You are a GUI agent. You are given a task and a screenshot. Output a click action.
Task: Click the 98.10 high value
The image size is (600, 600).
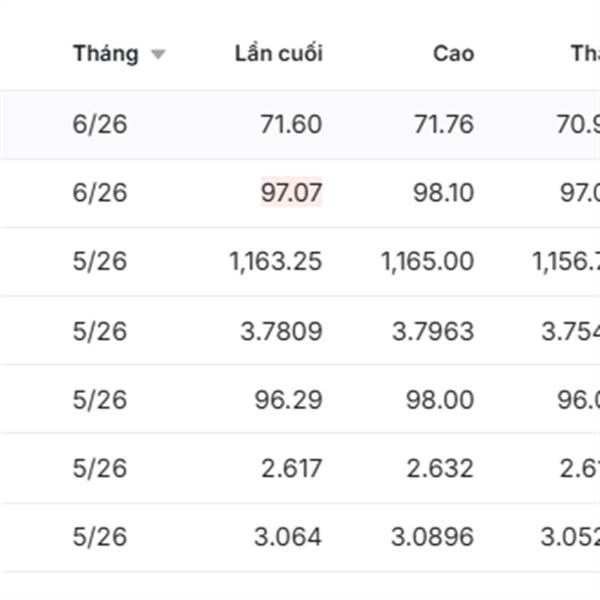click(443, 192)
